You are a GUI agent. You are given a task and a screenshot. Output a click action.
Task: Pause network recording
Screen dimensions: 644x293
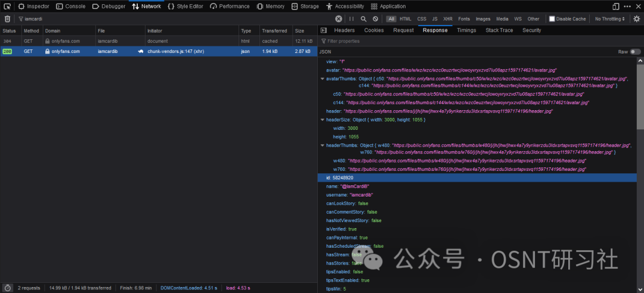tap(352, 19)
